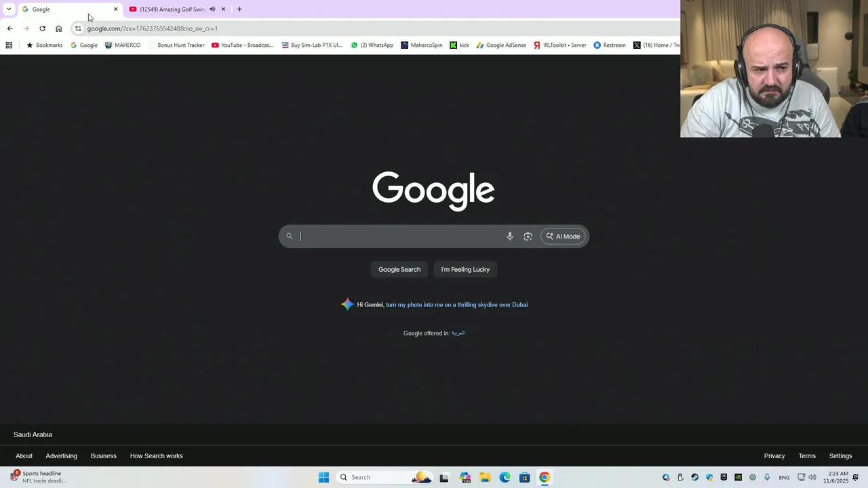Open the About link in footer

24,456
